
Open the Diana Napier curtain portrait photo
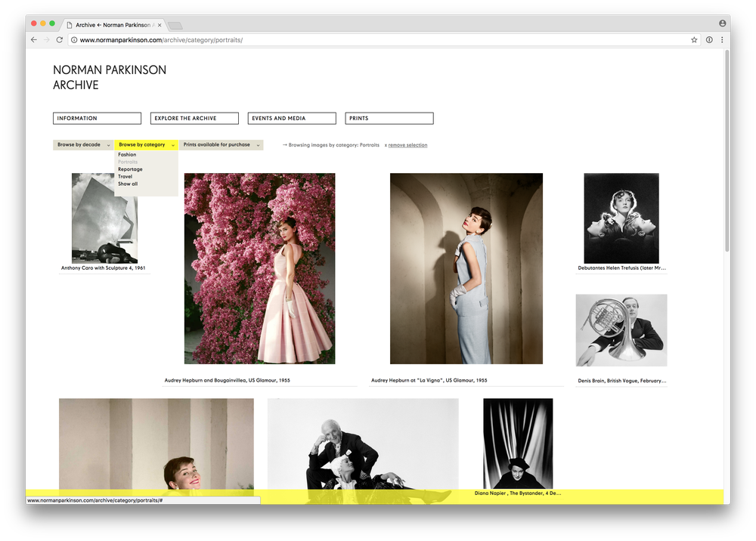tap(518, 444)
